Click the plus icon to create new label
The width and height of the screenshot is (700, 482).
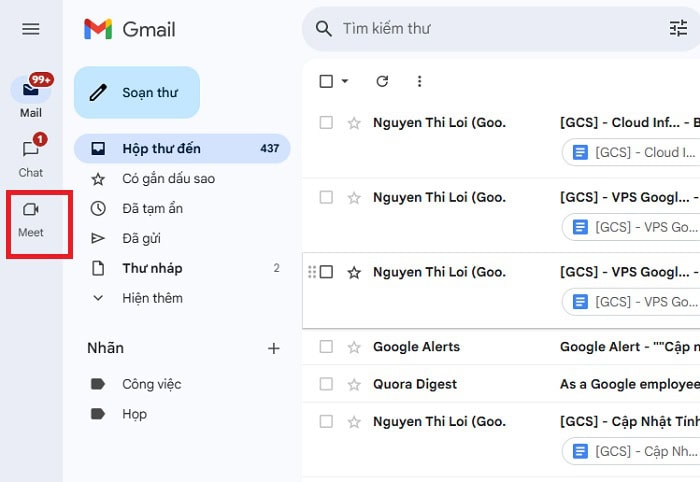click(274, 348)
